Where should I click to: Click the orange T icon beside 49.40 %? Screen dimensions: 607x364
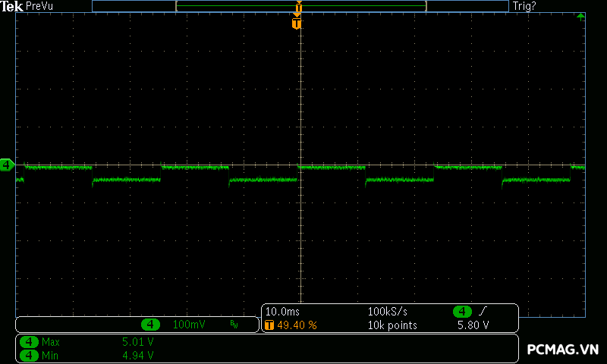pos(269,325)
